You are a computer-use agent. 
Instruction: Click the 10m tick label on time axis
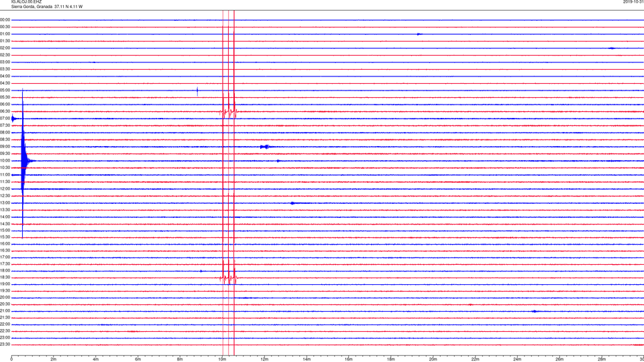pos(222,359)
